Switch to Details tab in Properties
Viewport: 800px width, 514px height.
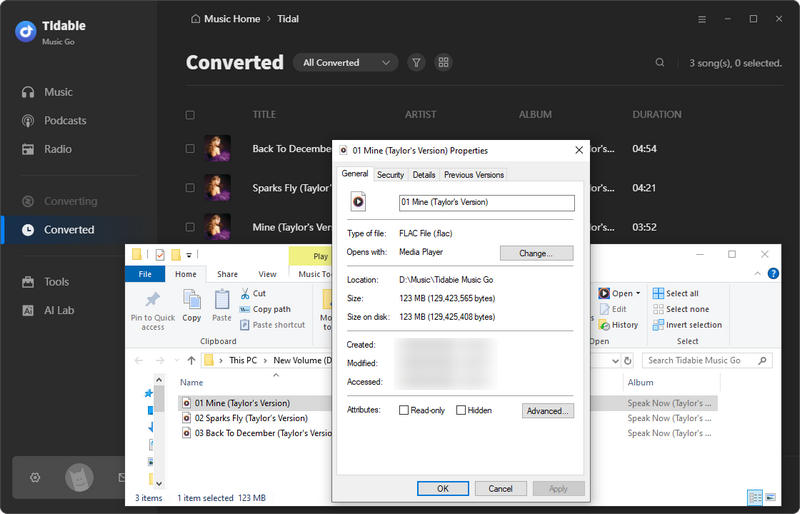(x=424, y=175)
